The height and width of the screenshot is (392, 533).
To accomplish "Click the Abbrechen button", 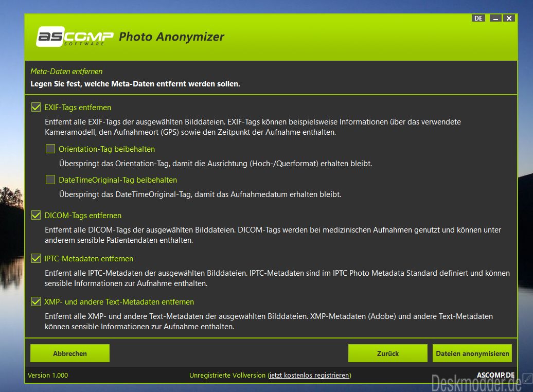I will coord(69,353).
